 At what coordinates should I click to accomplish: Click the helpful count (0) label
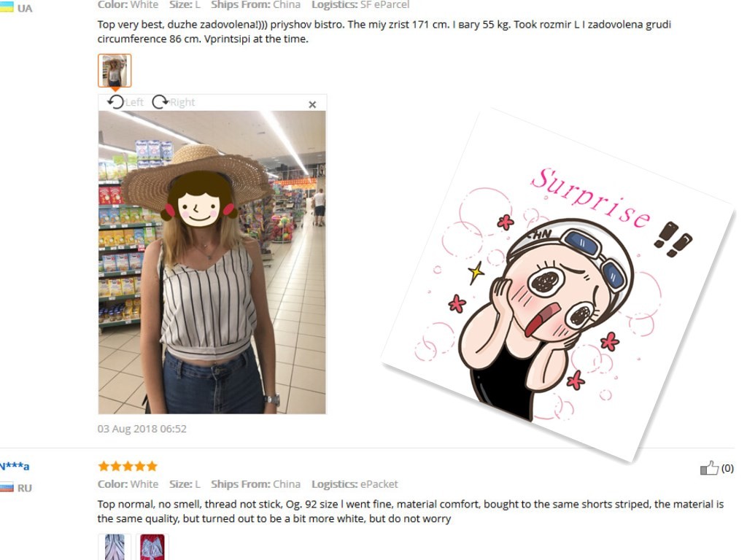coord(727,468)
